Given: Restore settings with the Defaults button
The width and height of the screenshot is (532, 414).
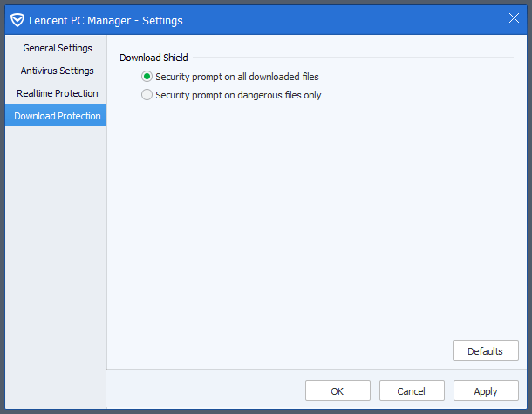Looking at the screenshot, I should coord(485,351).
